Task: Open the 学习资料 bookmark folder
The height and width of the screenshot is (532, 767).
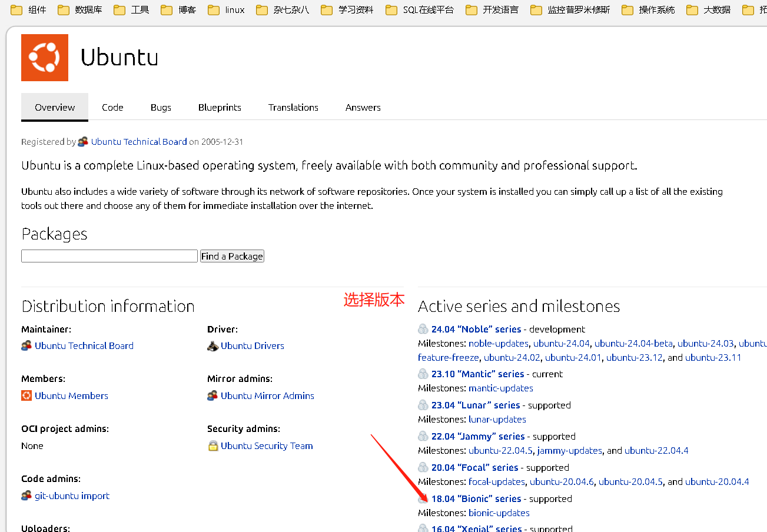Action: [347, 10]
